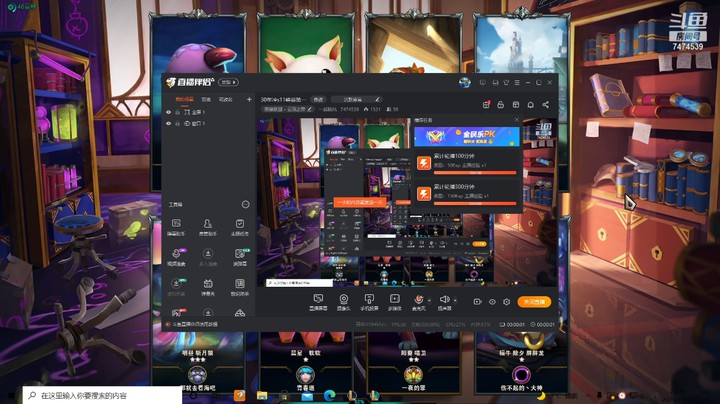Open 手机投屏 phone casting
This screenshot has width=720, height=404.
pyautogui.click(x=369, y=302)
